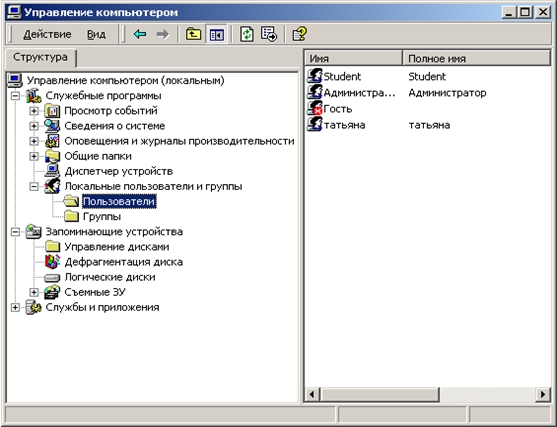Expand the Сведения о системе node

click(x=34, y=126)
